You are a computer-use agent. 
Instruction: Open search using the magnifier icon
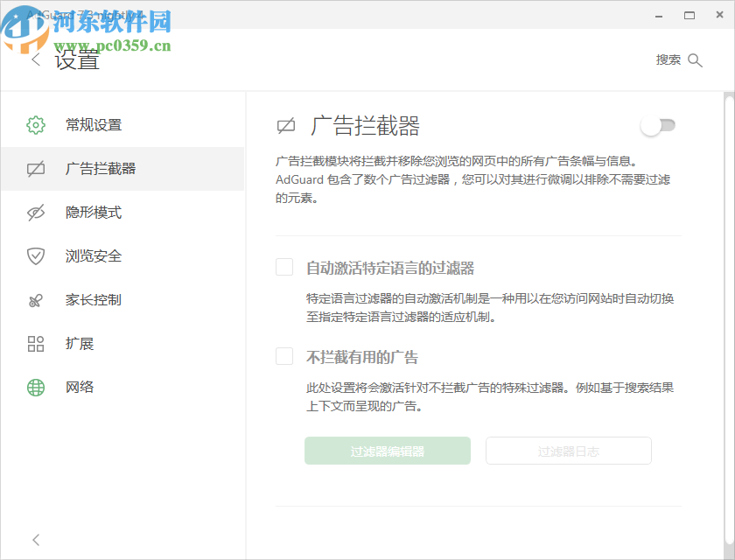click(x=696, y=59)
